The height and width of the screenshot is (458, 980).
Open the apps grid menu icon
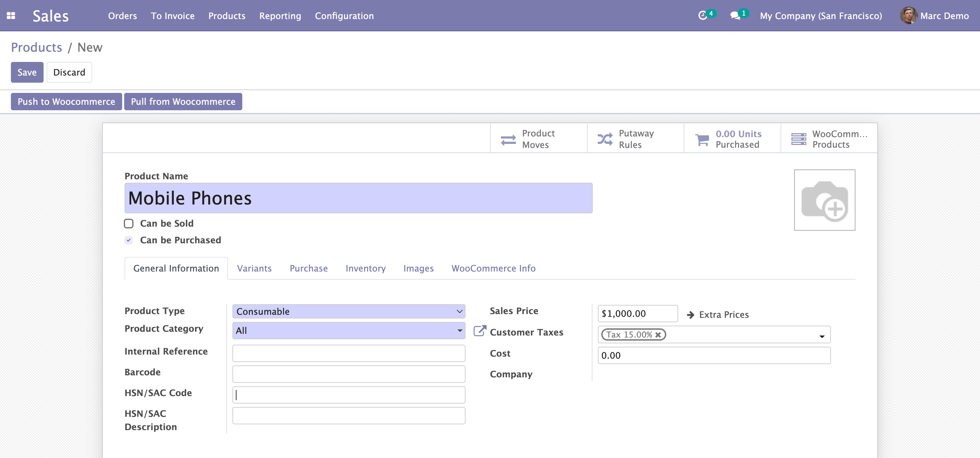coord(11,16)
